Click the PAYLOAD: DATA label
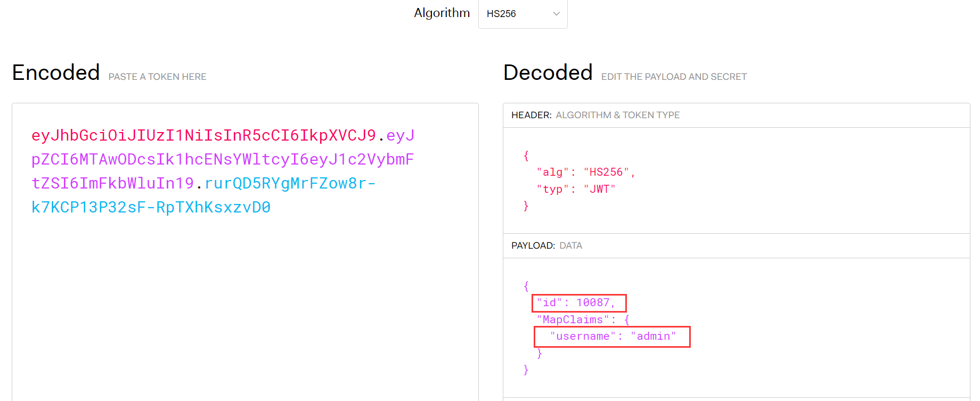This screenshot has width=980, height=401. click(546, 245)
